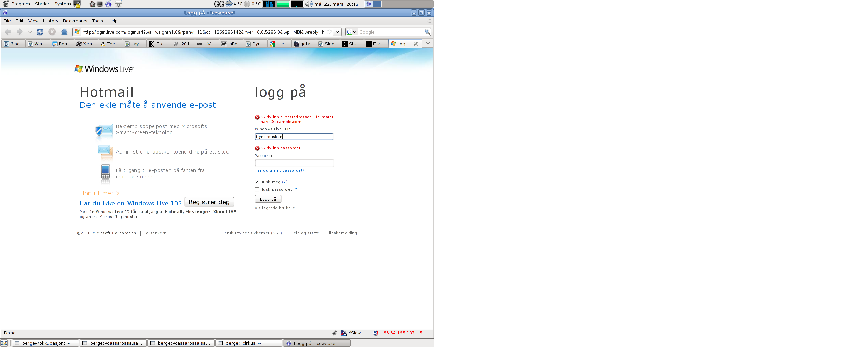
Task: Click the Forward navigation arrow
Action: click(20, 32)
